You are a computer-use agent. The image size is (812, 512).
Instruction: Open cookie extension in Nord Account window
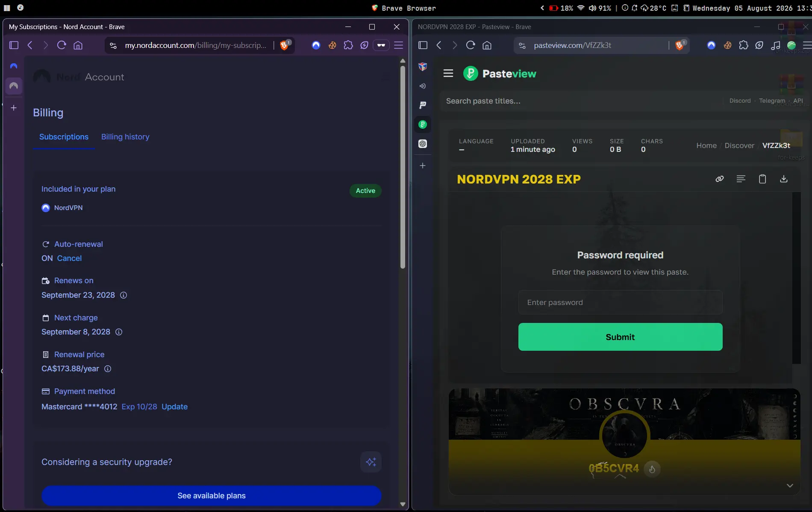click(x=332, y=45)
